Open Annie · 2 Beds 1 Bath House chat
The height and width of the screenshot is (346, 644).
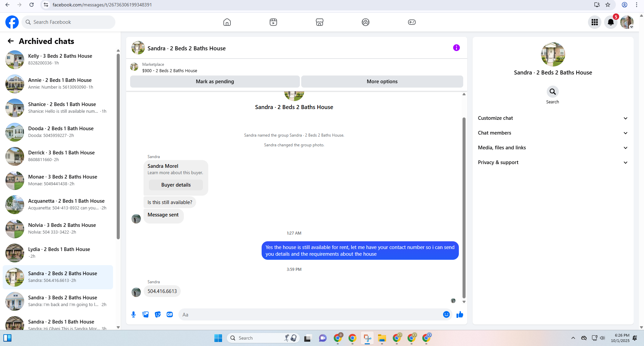pos(58,84)
